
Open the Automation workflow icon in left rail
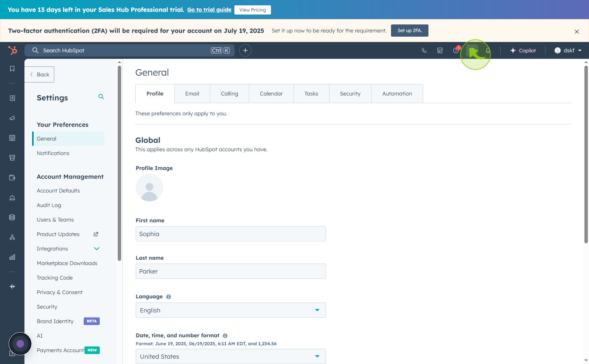click(x=12, y=237)
